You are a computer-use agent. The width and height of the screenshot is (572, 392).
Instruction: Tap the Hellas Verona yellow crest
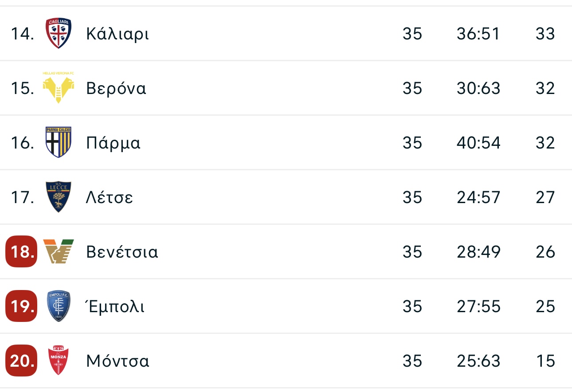pos(58,87)
